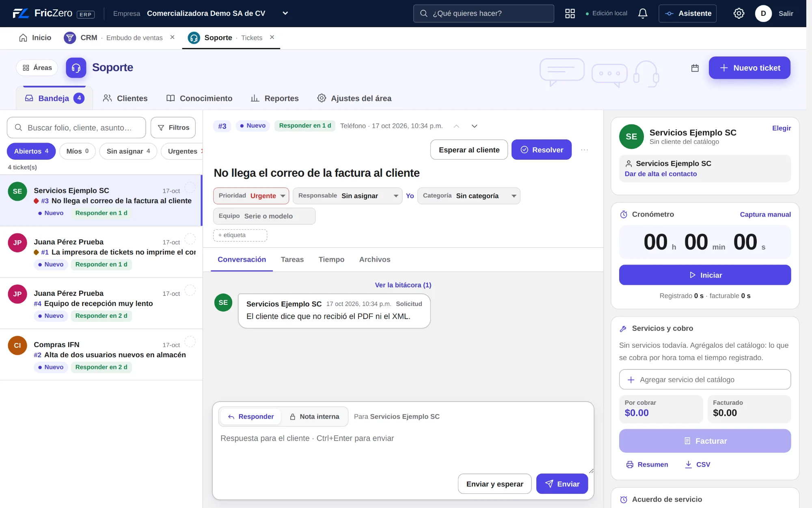Select checkbox for Compras IFN ticket

coord(190,342)
